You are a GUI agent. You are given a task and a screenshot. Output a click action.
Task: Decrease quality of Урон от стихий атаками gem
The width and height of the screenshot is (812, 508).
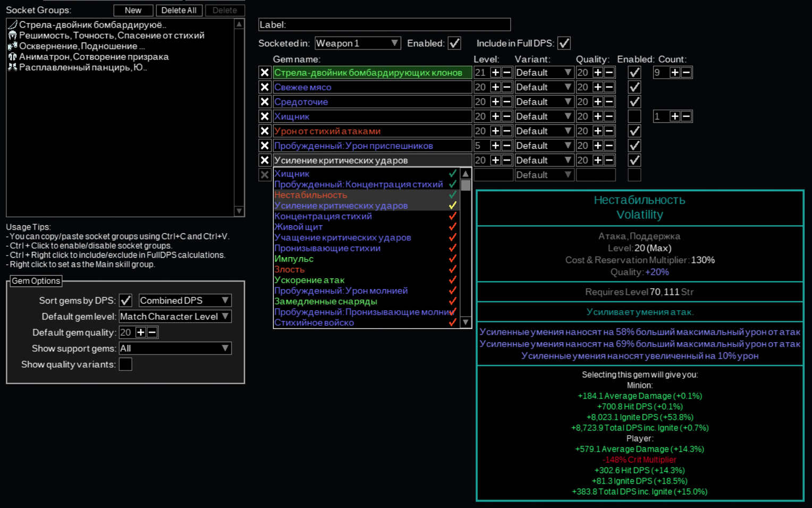(x=610, y=131)
